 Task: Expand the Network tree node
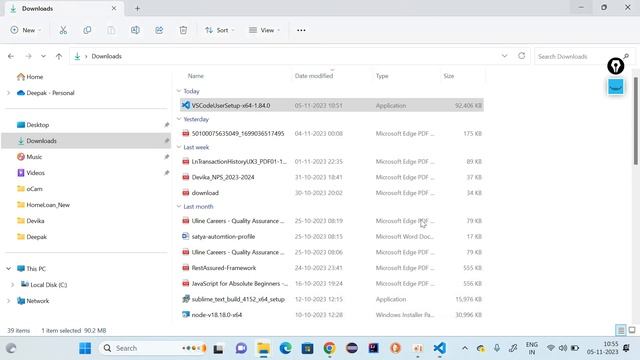9,301
